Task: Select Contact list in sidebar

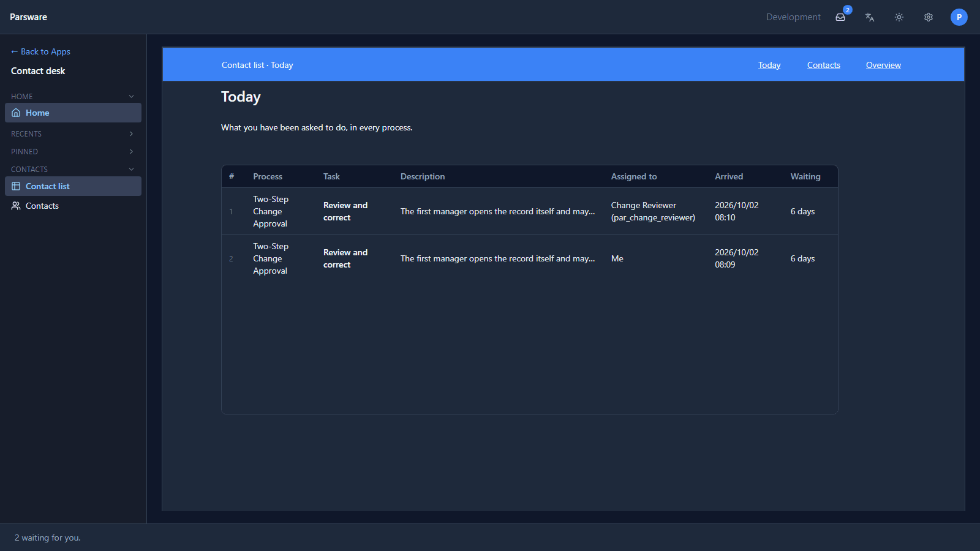Action: (x=73, y=186)
